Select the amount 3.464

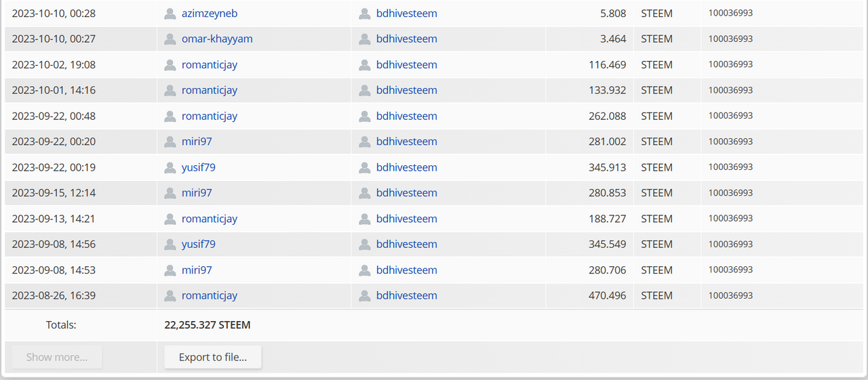(x=613, y=39)
